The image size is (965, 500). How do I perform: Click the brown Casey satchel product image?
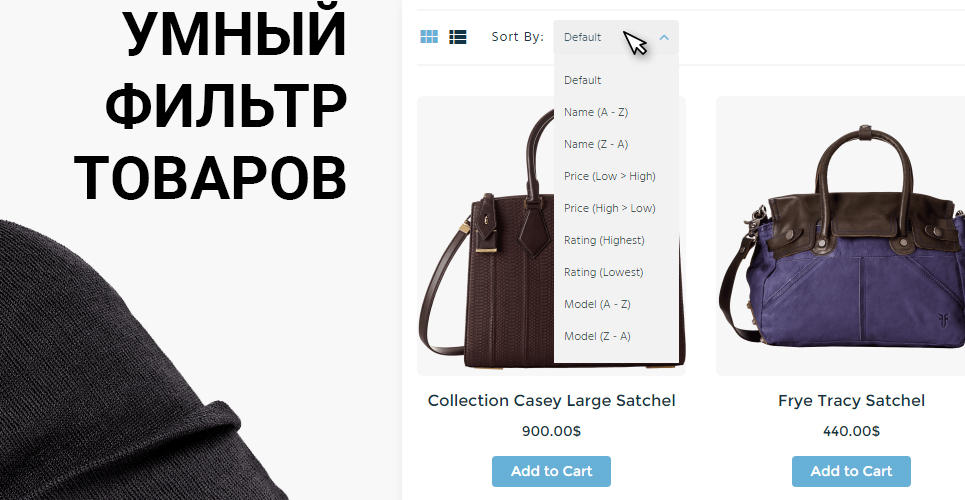tap(486, 236)
